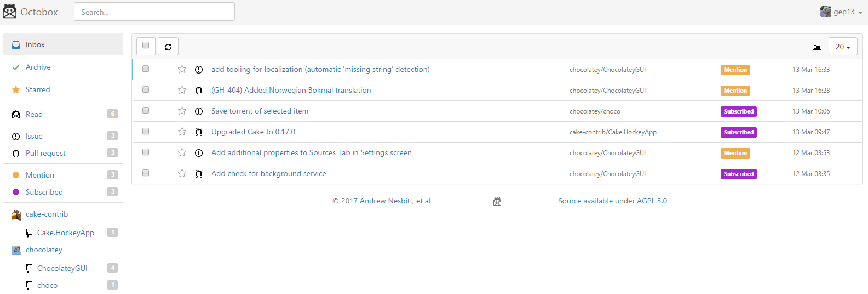Open keyboard shortcuts via keyboard icon
Screen dimensions: 868x294
click(x=817, y=47)
